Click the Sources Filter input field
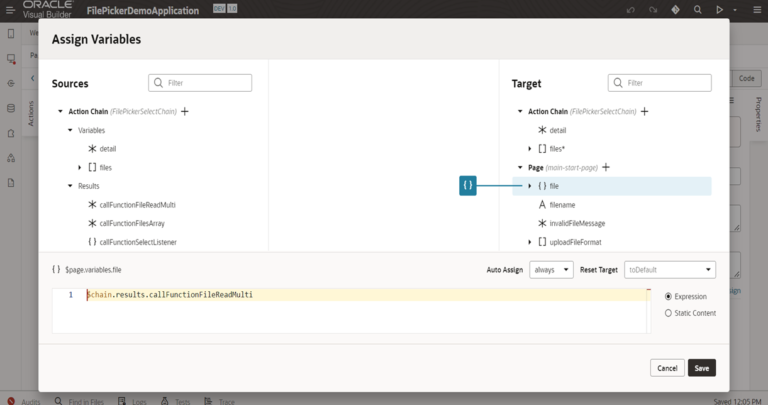Image resolution: width=768 pixels, height=405 pixels. tap(200, 83)
